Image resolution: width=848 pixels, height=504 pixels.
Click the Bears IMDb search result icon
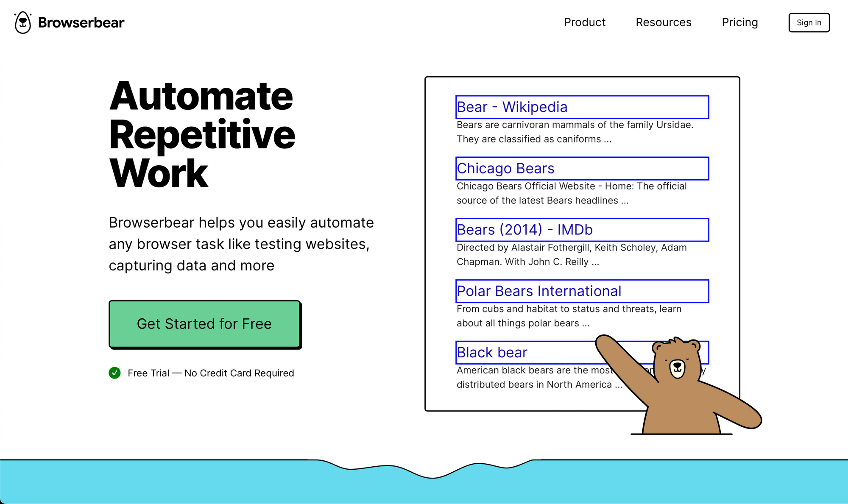tap(582, 230)
